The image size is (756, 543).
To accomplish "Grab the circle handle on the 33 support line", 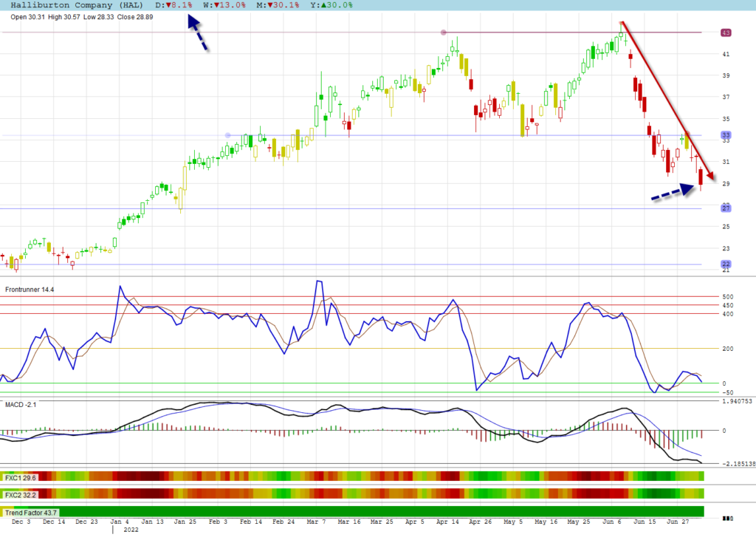I will tap(228, 136).
